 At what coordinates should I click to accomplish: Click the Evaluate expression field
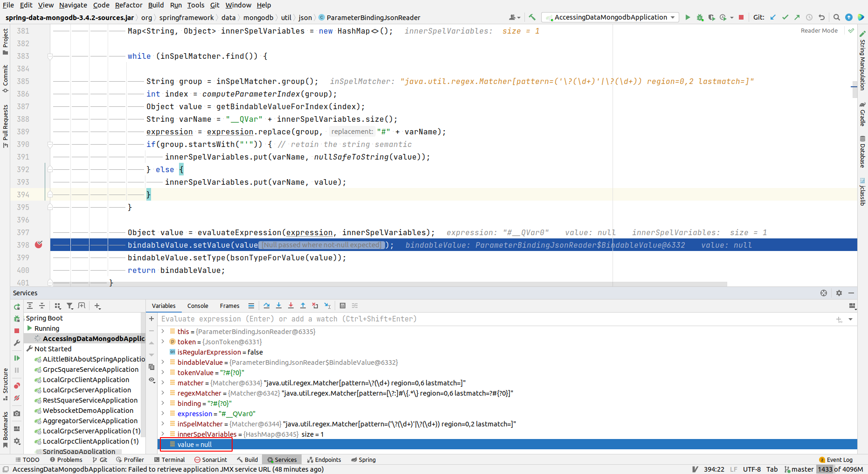tap(326, 319)
